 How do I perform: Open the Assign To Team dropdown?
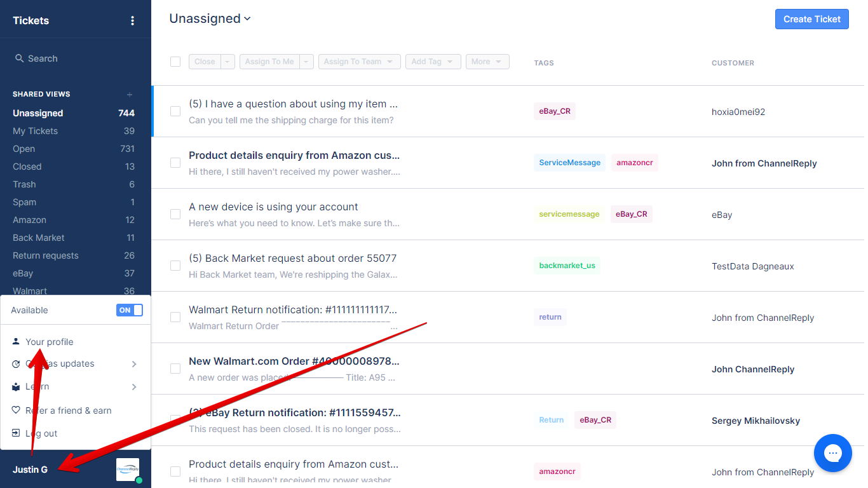click(x=360, y=62)
